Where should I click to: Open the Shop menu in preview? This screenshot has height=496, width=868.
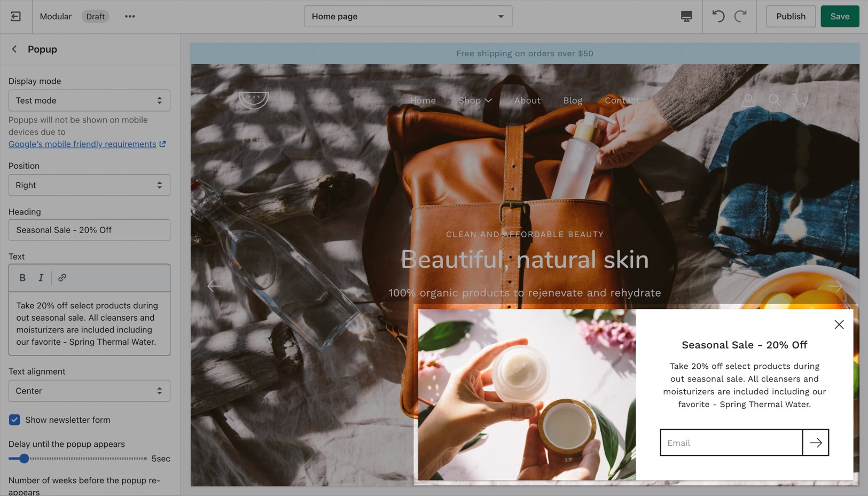coord(474,100)
